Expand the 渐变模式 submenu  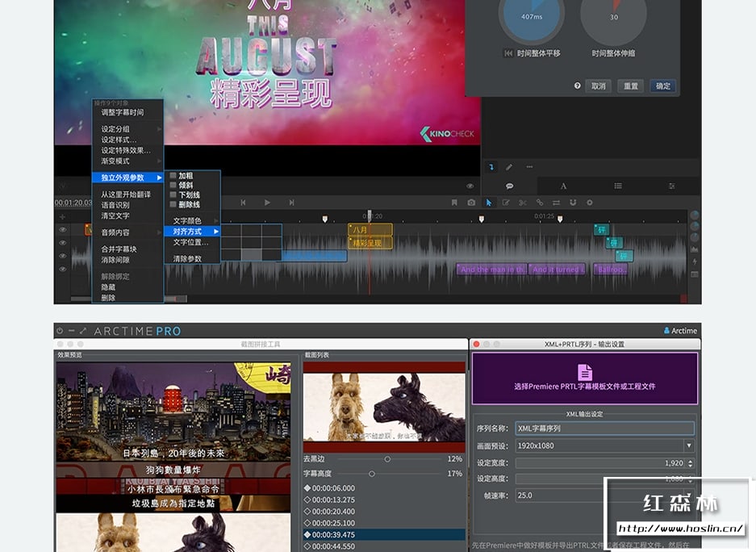point(127,161)
